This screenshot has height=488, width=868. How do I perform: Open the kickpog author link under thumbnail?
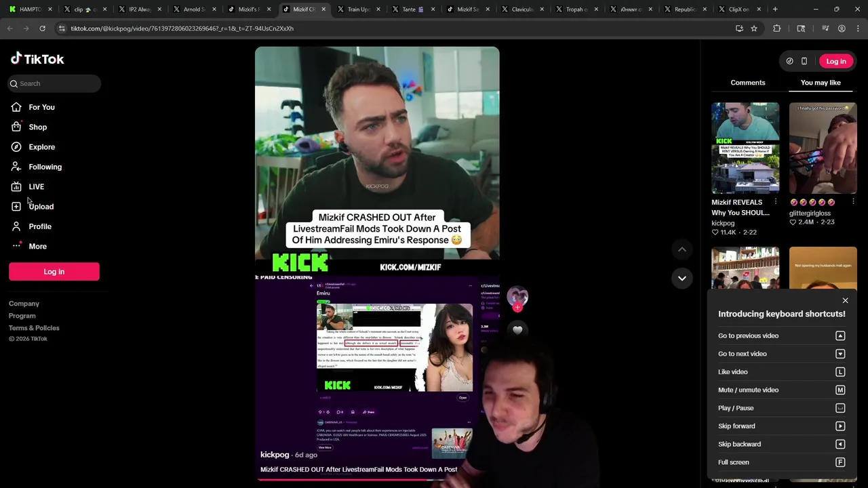723,223
